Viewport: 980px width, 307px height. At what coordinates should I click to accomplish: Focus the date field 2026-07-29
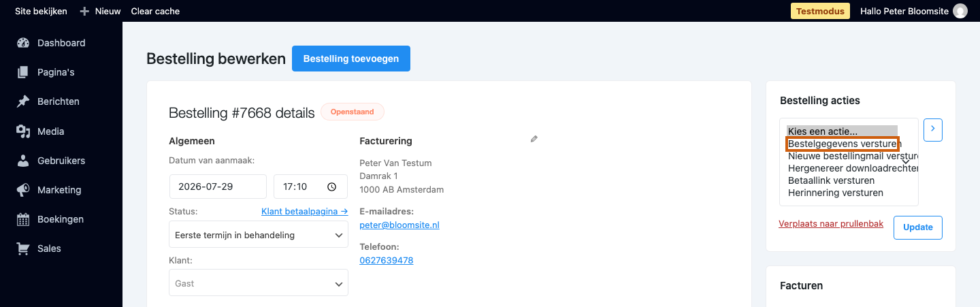point(218,187)
